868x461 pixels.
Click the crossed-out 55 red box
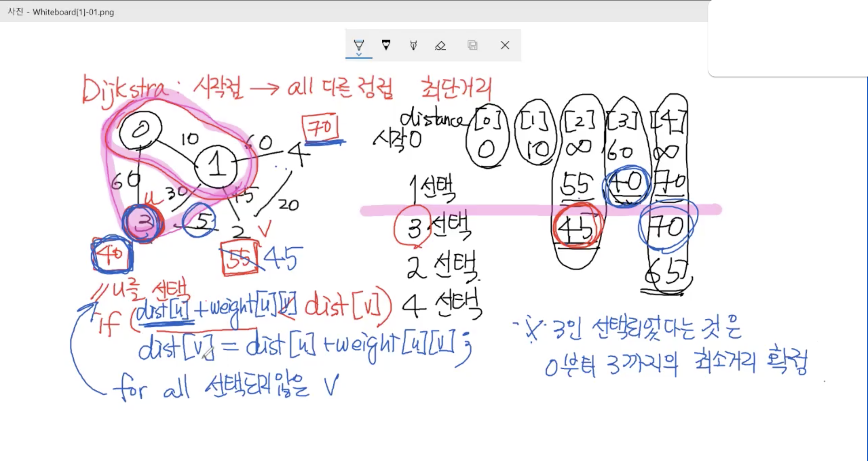[x=239, y=259]
